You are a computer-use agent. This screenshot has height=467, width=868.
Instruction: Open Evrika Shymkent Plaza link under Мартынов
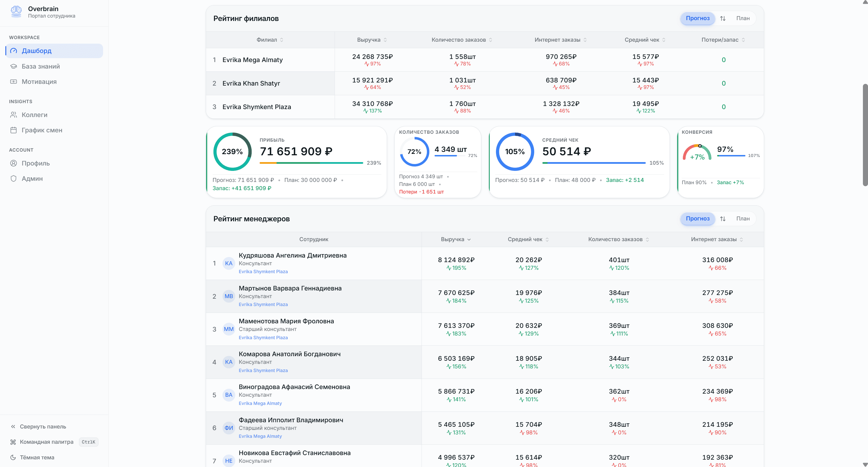[x=263, y=304]
